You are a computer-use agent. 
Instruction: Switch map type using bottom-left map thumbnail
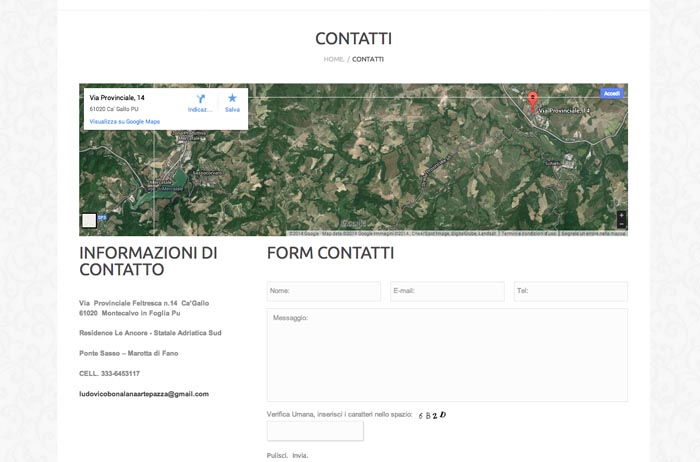click(89, 221)
